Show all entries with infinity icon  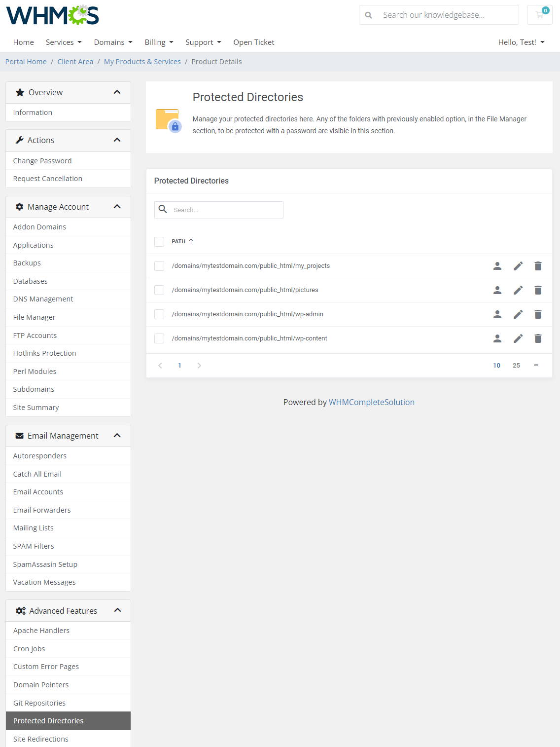pyautogui.click(x=536, y=366)
